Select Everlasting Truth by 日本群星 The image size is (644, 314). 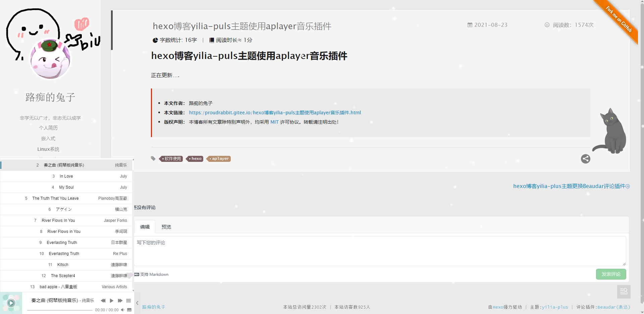coord(66,243)
